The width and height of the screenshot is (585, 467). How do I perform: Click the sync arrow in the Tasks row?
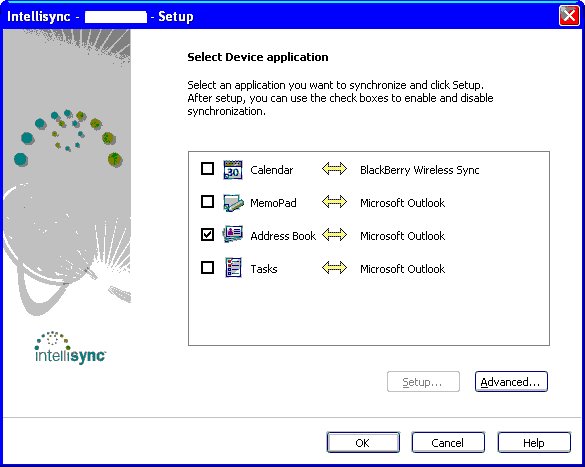pyautogui.click(x=334, y=267)
